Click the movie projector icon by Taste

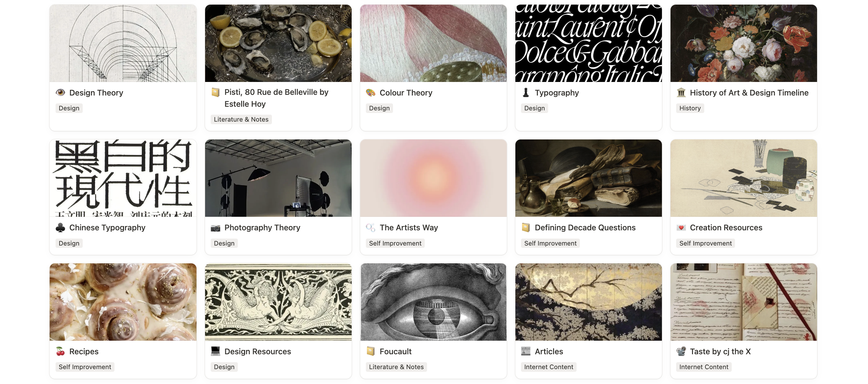681,351
